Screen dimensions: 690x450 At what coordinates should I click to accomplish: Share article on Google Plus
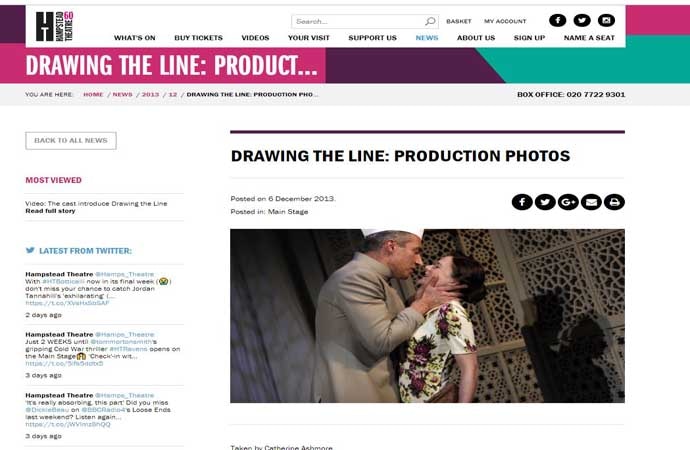[568, 202]
